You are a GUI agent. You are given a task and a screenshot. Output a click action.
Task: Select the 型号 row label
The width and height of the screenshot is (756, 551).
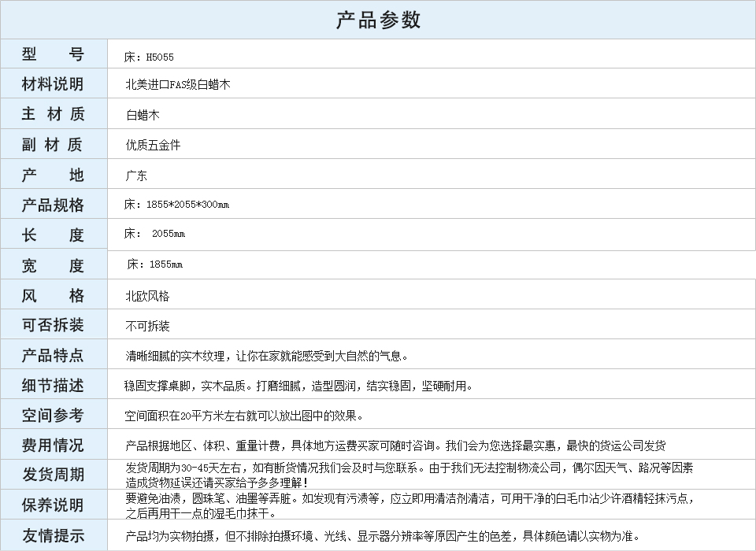tap(53, 54)
